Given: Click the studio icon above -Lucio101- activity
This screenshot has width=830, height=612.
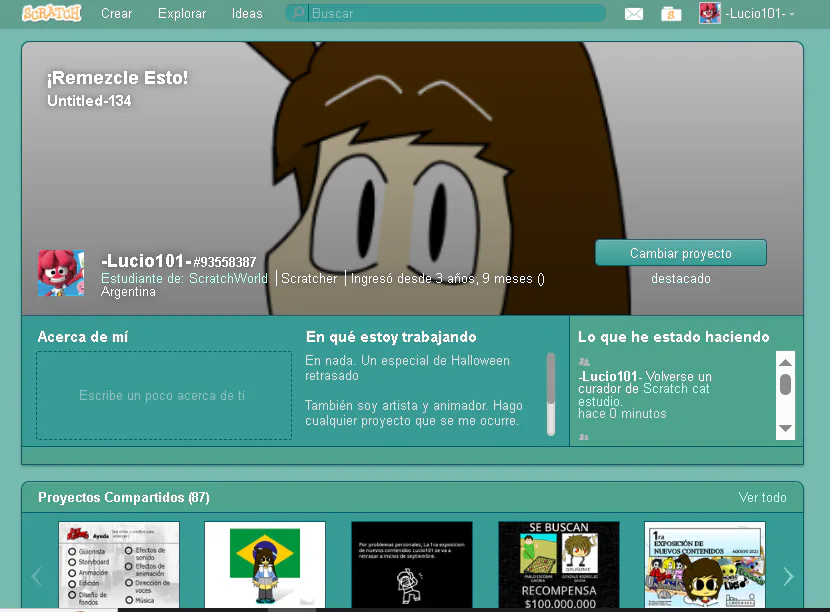Looking at the screenshot, I should tap(584, 362).
